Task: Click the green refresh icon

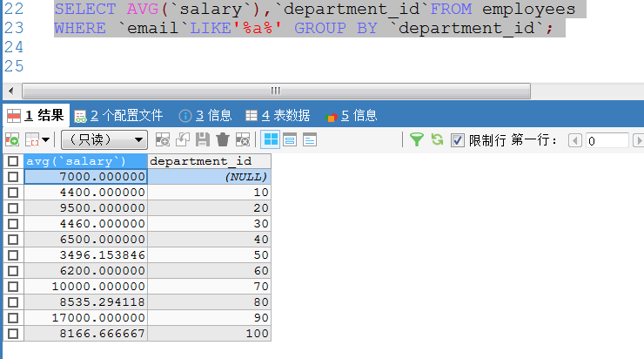Action: [x=437, y=140]
